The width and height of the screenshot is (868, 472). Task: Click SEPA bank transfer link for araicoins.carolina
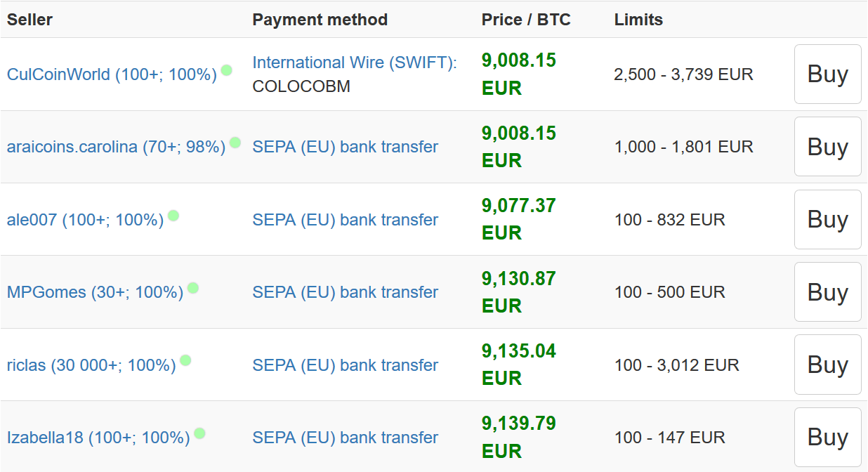pos(345,147)
